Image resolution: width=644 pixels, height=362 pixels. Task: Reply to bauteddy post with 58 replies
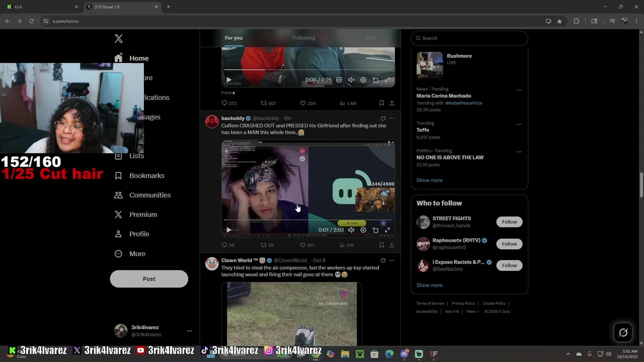pyautogui.click(x=228, y=245)
